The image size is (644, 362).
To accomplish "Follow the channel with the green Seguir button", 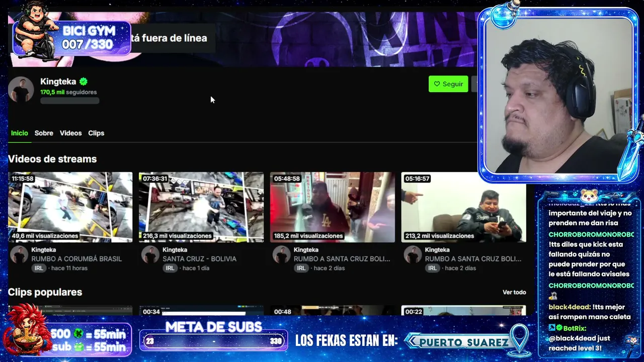I will [448, 84].
